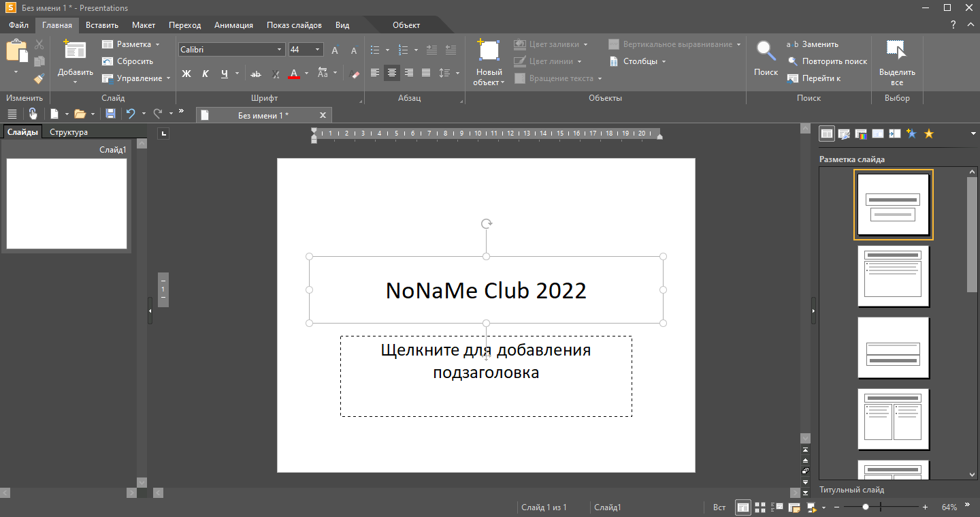Expand the font size 44 dropdown
980x517 pixels.
[x=318, y=50]
